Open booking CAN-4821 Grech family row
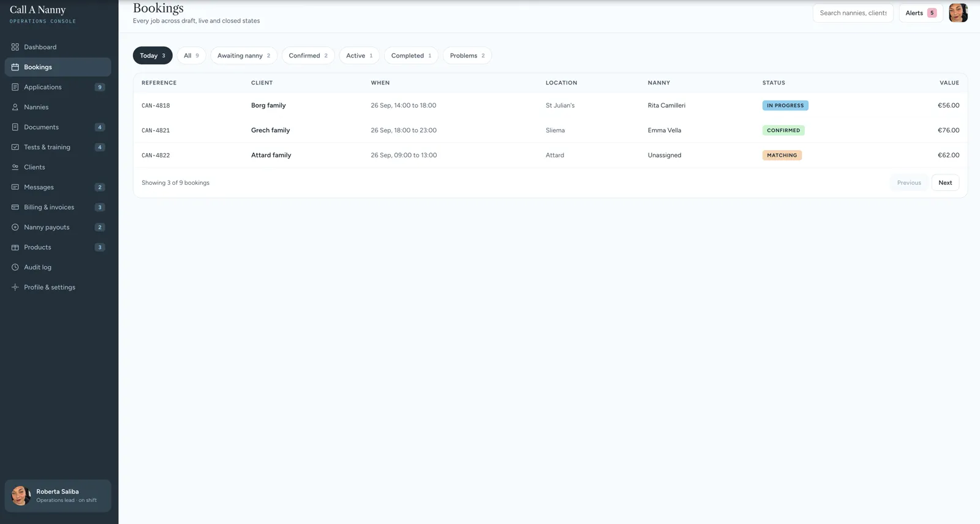 550,130
